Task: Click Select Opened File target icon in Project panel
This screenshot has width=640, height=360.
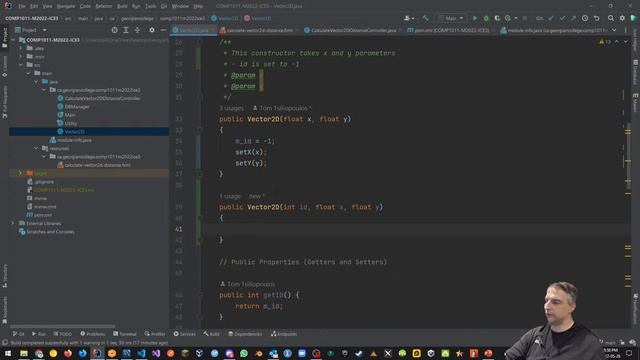Action: [x=115, y=30]
